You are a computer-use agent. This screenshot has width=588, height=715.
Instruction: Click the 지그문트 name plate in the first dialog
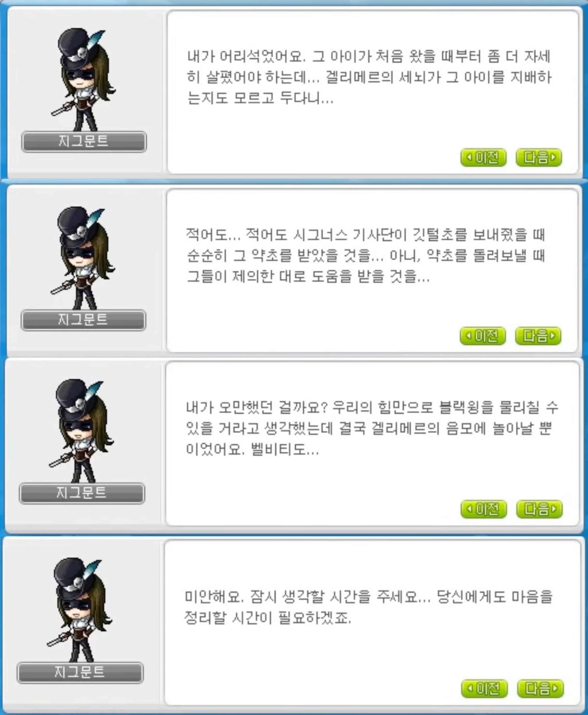[84, 141]
